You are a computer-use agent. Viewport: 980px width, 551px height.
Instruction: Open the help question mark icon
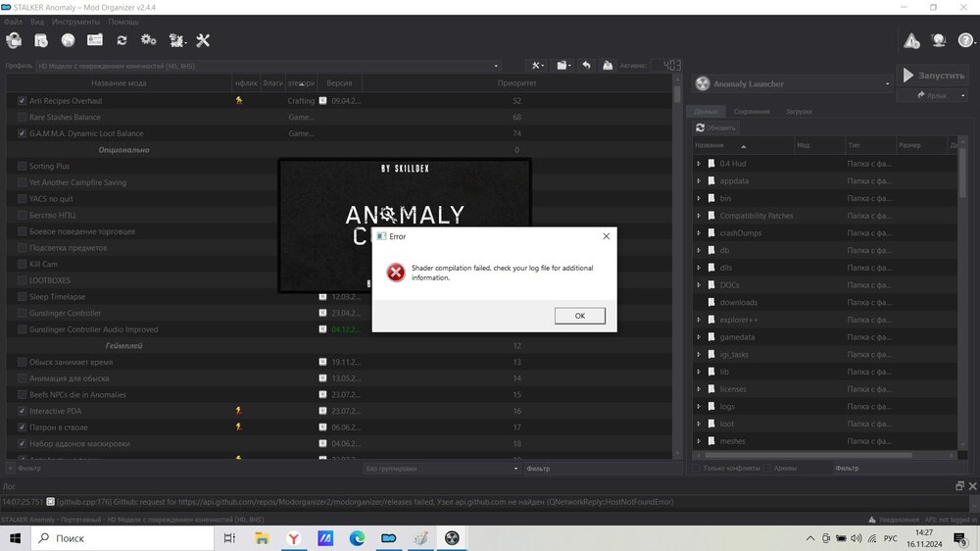[965, 40]
